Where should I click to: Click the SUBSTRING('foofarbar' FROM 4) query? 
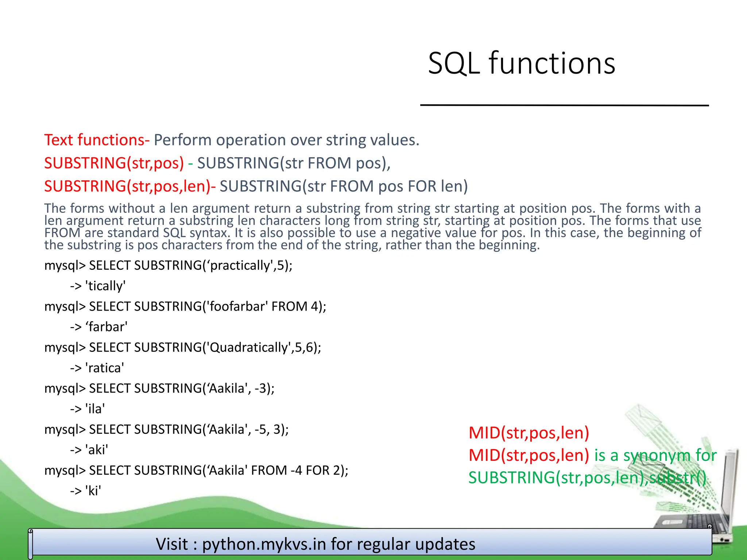(x=185, y=306)
